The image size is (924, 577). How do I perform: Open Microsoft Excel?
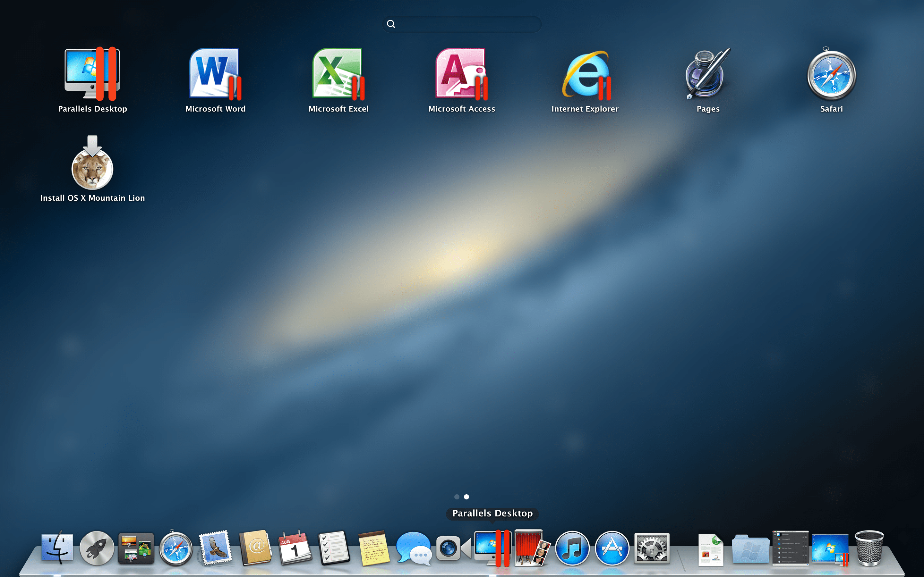coord(338,74)
